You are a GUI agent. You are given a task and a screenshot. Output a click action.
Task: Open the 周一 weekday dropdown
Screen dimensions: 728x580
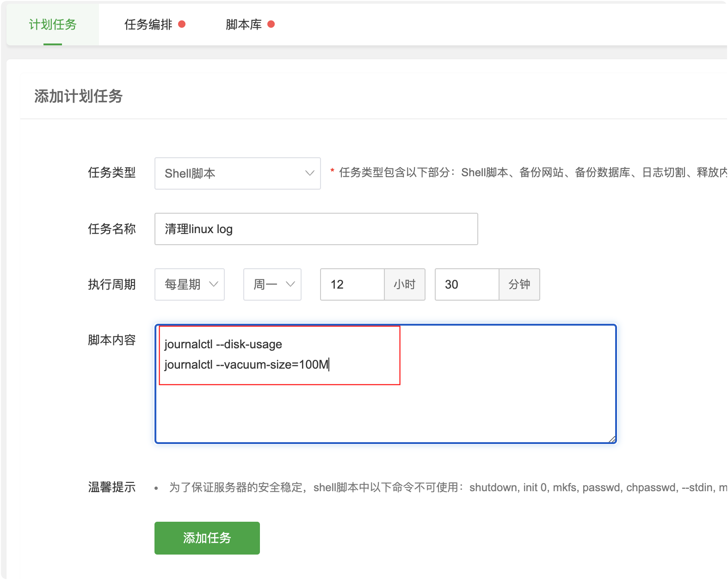272,284
